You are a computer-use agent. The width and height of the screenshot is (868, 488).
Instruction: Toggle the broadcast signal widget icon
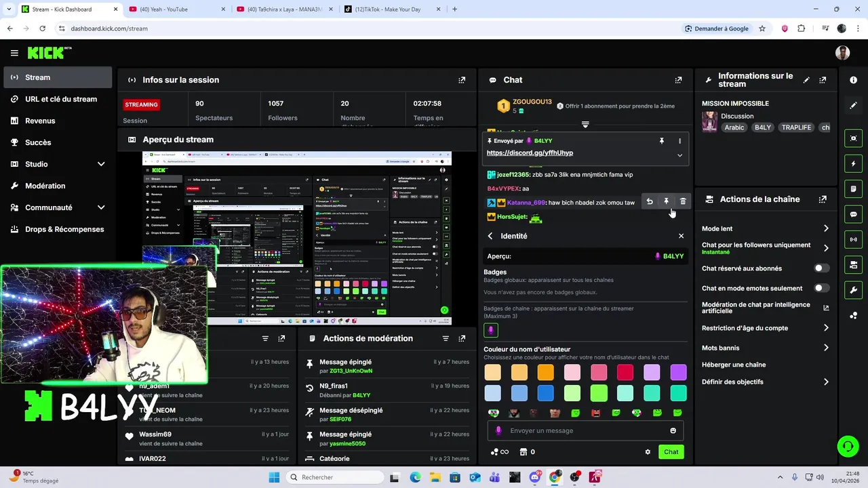tap(853, 239)
